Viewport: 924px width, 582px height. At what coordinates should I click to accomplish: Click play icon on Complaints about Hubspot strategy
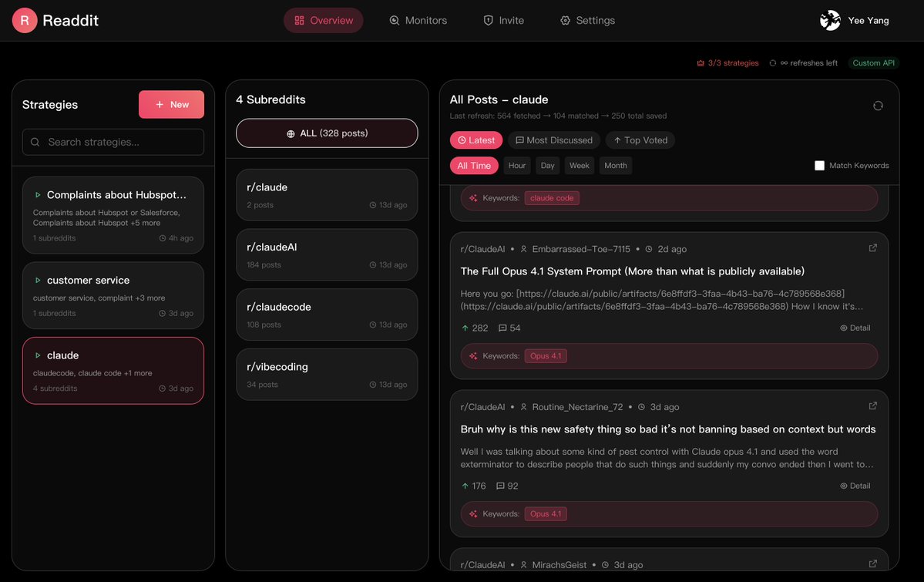pyautogui.click(x=38, y=194)
